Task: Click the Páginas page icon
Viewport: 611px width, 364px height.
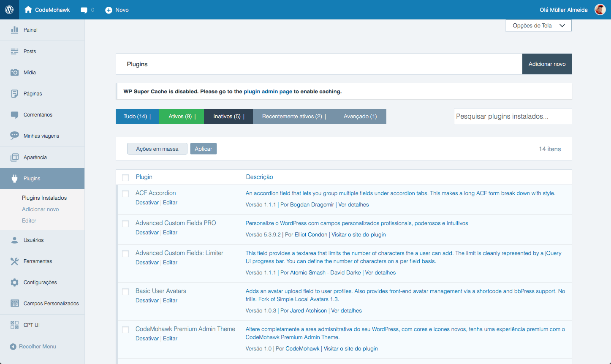Action: click(x=14, y=94)
